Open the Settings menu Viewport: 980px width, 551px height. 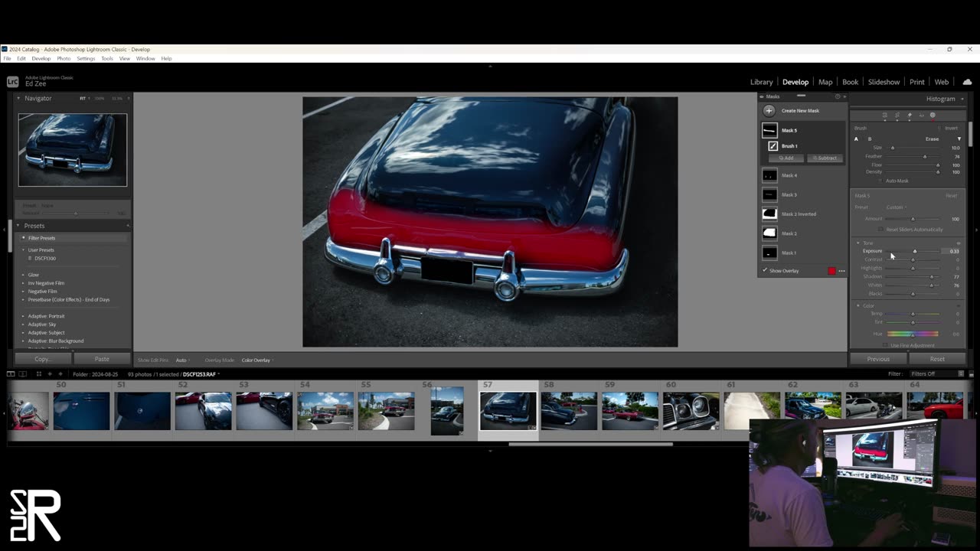(86, 58)
